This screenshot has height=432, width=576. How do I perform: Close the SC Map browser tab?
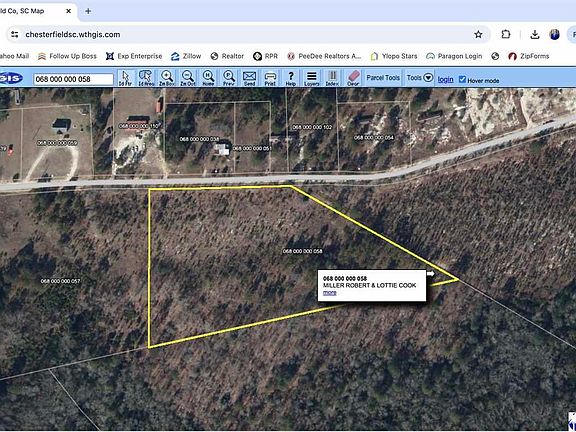pyautogui.click(x=68, y=11)
